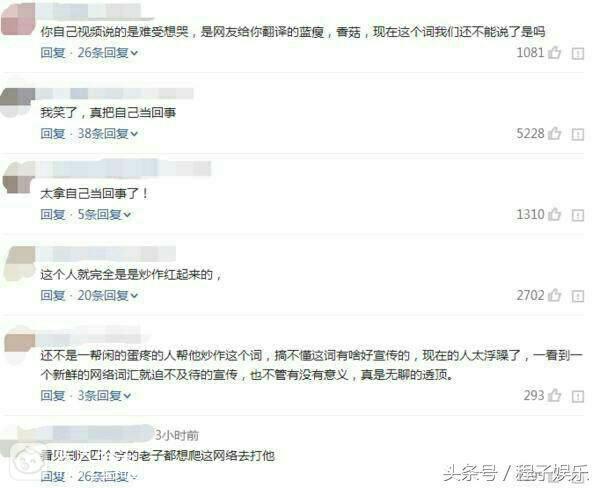Like the comment with 293 likes
The width and height of the screenshot is (600, 488).
point(554,395)
